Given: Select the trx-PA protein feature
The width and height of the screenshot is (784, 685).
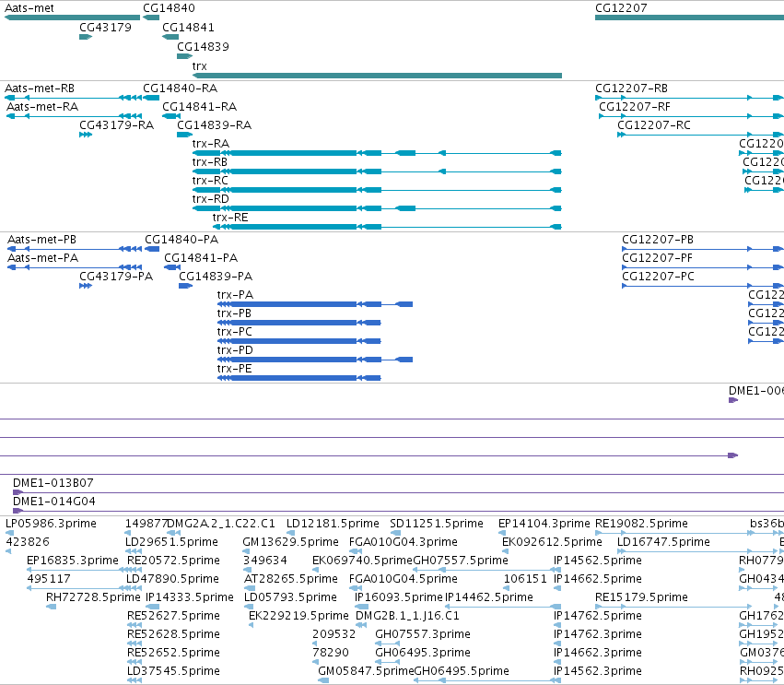Looking at the screenshot, I should (315, 305).
